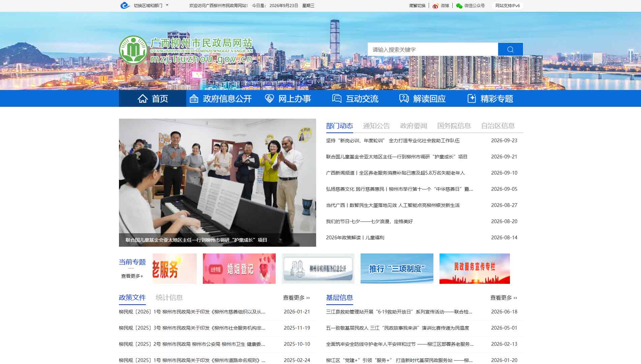Click the 网站支持IPv6 badge
The height and width of the screenshot is (364, 641).
coord(508,6)
